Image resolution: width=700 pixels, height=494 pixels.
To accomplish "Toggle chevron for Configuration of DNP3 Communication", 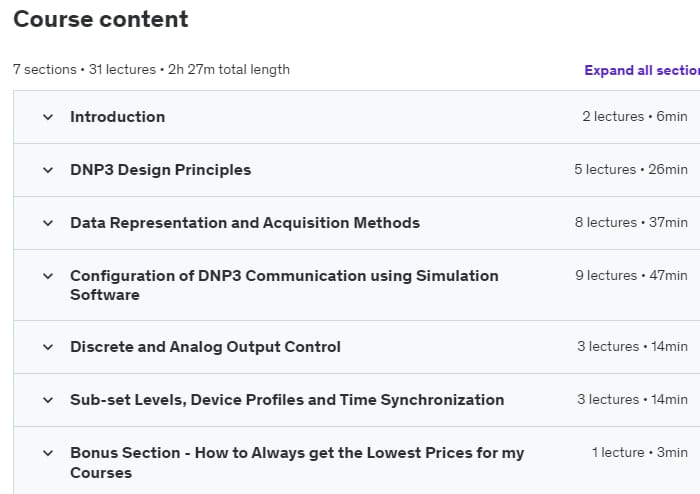I will [48, 276].
